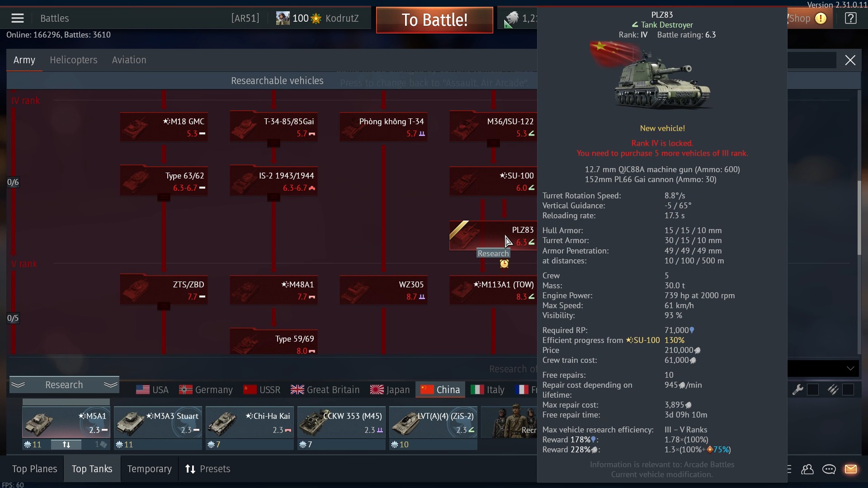Viewport: 868px width, 488px height.
Task: Click the Research button under PLZ83
Action: point(493,253)
